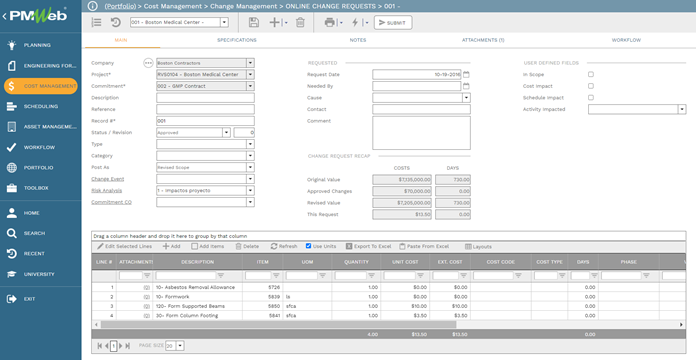
Task: Toggle the Use Units checkbox
Action: click(308, 246)
